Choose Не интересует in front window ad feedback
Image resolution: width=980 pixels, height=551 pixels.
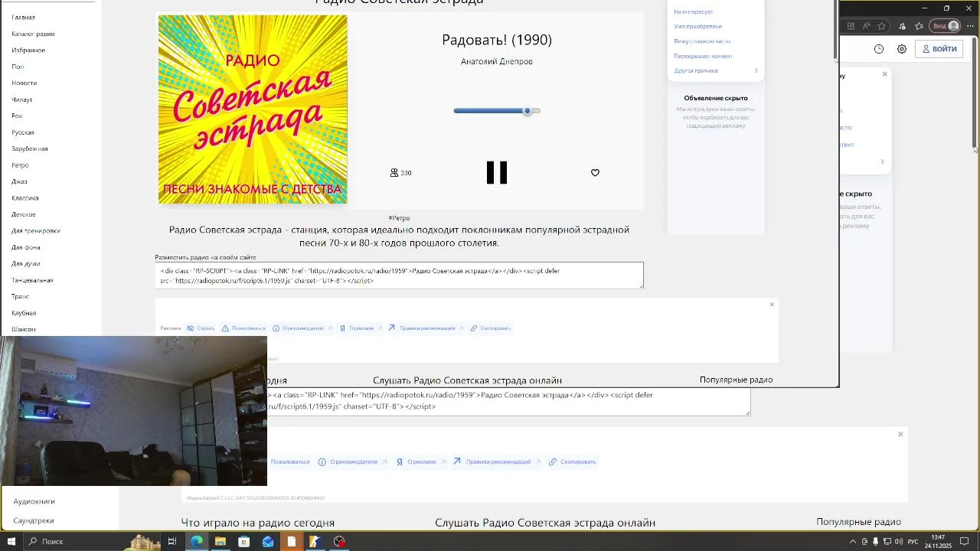[693, 11]
